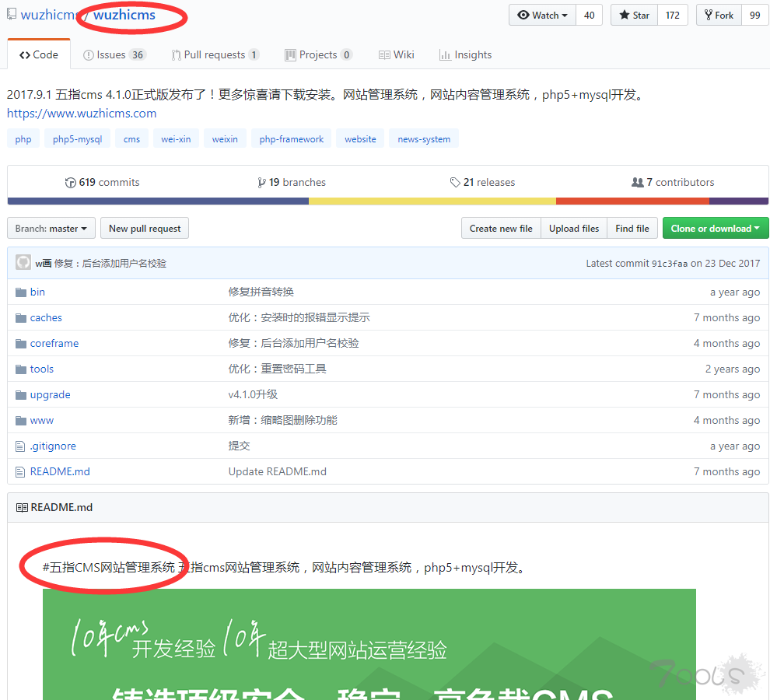
Task: Click the tools folder icon
Action: [21, 369]
